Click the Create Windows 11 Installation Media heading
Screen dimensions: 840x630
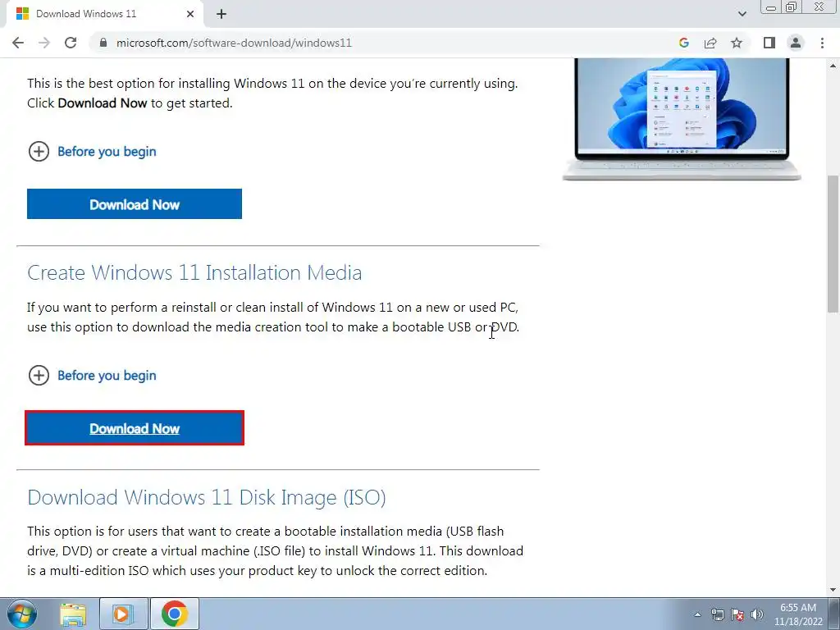pos(194,272)
